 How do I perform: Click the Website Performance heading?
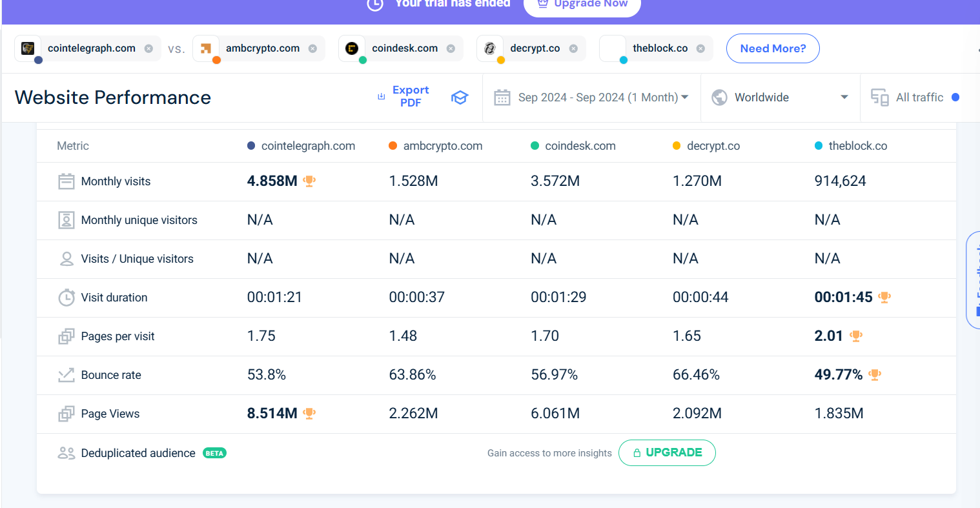click(113, 97)
